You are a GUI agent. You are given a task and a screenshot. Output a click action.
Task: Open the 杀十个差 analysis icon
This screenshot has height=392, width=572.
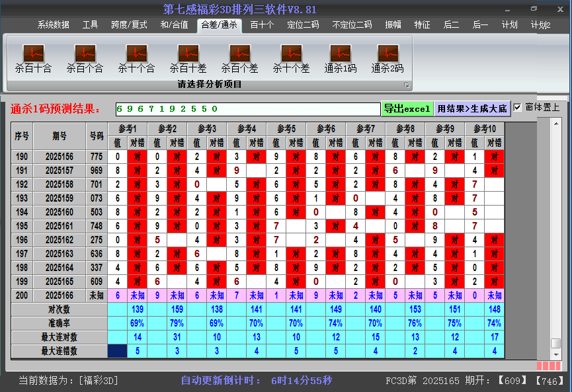coord(291,58)
